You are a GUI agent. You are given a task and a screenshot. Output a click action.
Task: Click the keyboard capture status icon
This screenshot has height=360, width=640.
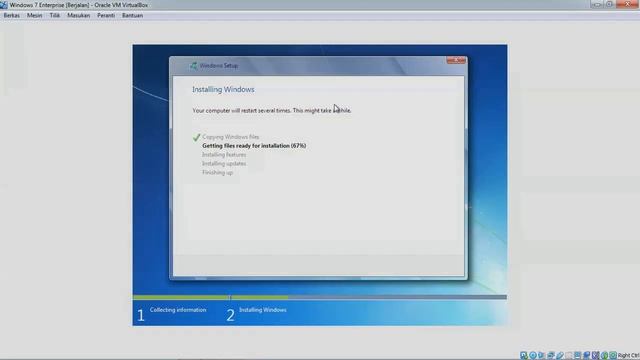(x=613, y=356)
